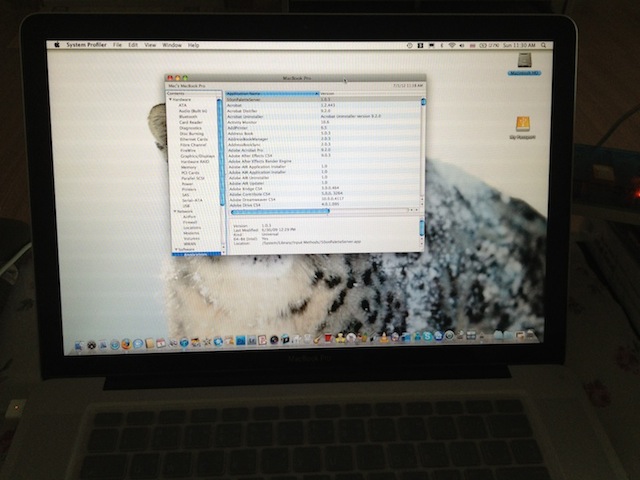The image size is (640, 480).
Task: Sort by Application Name column header
Action: (272, 93)
